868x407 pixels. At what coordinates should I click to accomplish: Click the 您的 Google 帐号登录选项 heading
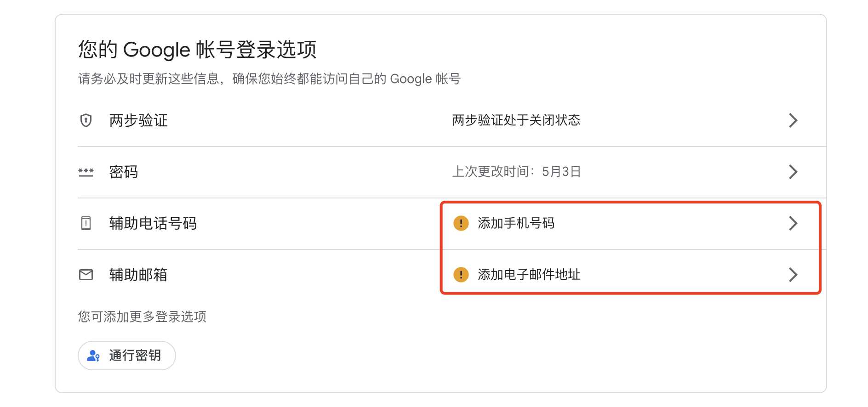click(197, 50)
